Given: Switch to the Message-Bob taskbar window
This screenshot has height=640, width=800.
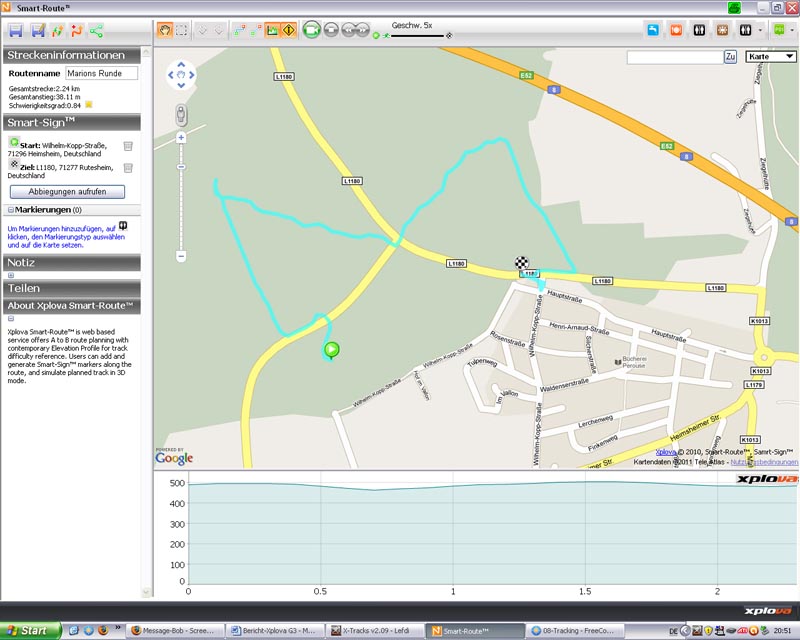Looking at the screenshot, I should [176, 631].
